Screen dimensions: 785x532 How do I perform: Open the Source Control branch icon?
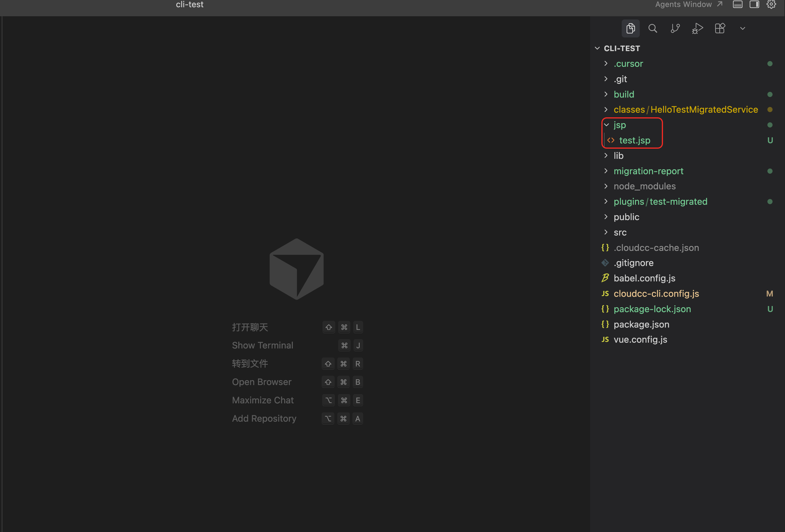point(675,28)
